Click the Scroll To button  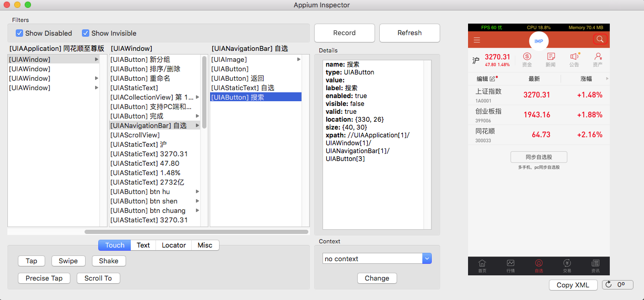98,278
